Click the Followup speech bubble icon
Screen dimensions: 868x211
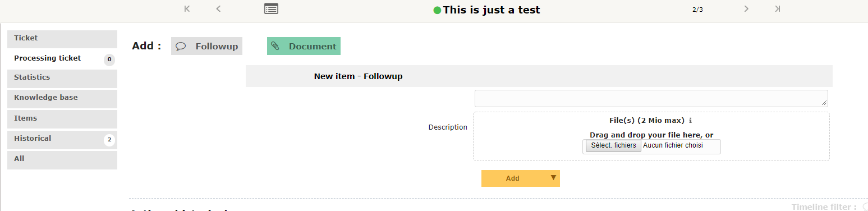(181, 47)
